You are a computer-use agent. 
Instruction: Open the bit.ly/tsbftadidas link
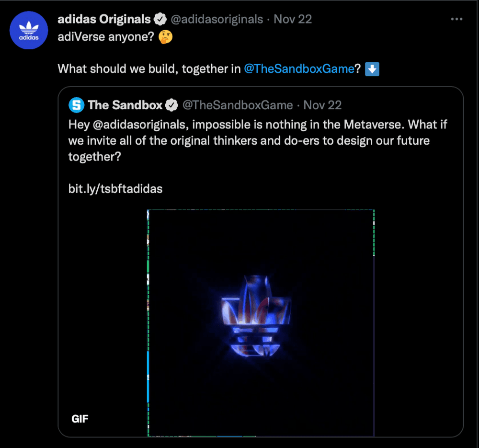(115, 189)
